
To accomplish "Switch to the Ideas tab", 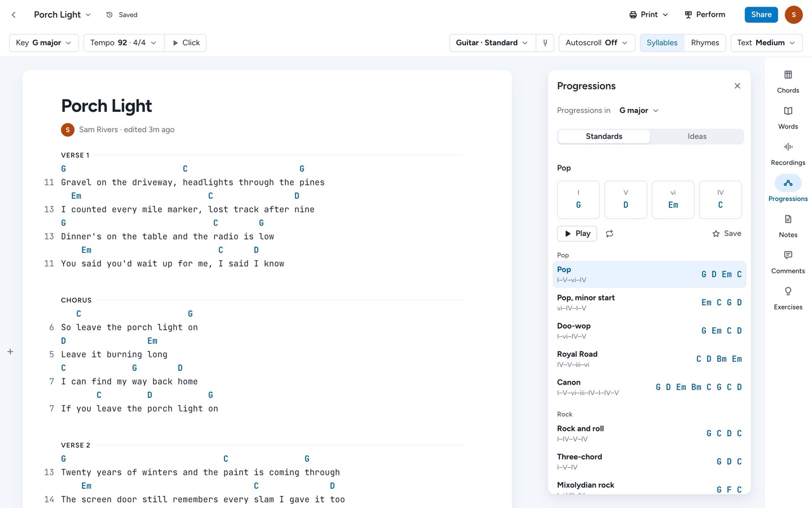I will click(x=697, y=137).
